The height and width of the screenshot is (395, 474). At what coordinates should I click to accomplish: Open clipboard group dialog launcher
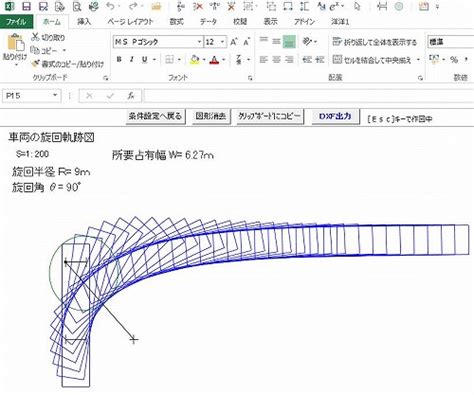105,78
